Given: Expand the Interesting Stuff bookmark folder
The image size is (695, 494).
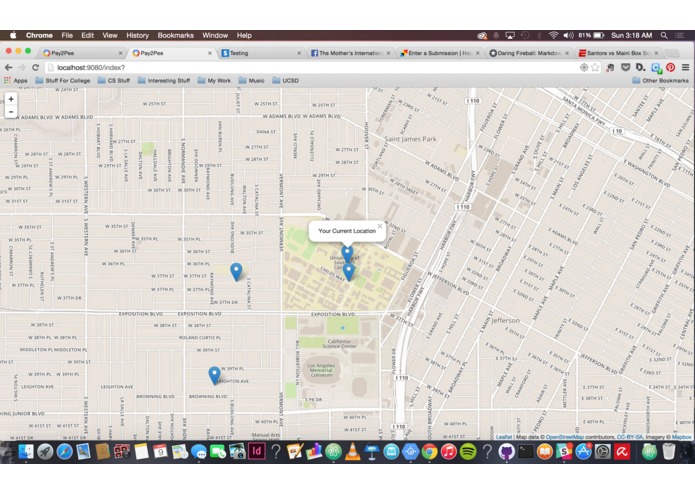Looking at the screenshot, I should point(164,81).
